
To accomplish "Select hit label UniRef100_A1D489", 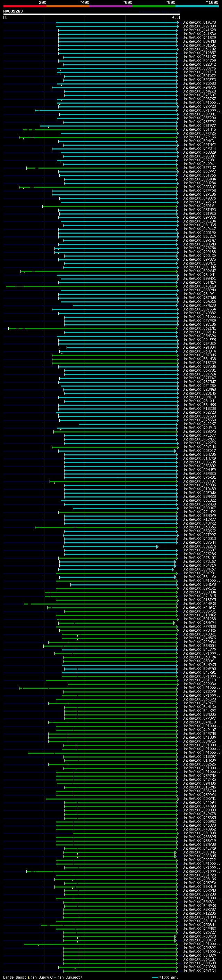I will 199,489.
